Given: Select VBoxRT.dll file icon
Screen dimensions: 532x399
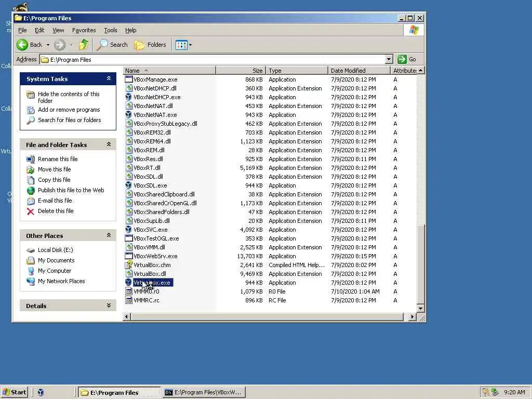Looking at the screenshot, I should 129,168.
